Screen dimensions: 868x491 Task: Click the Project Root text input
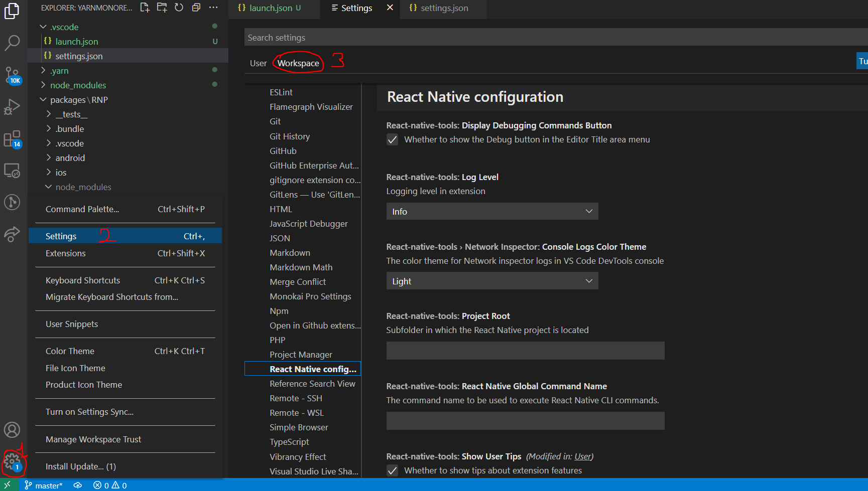(525, 351)
